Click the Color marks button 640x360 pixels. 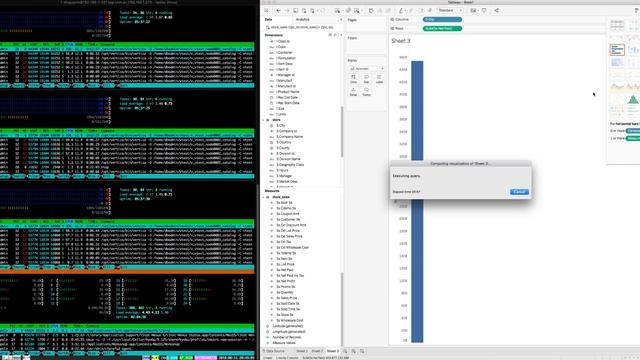coord(353,79)
